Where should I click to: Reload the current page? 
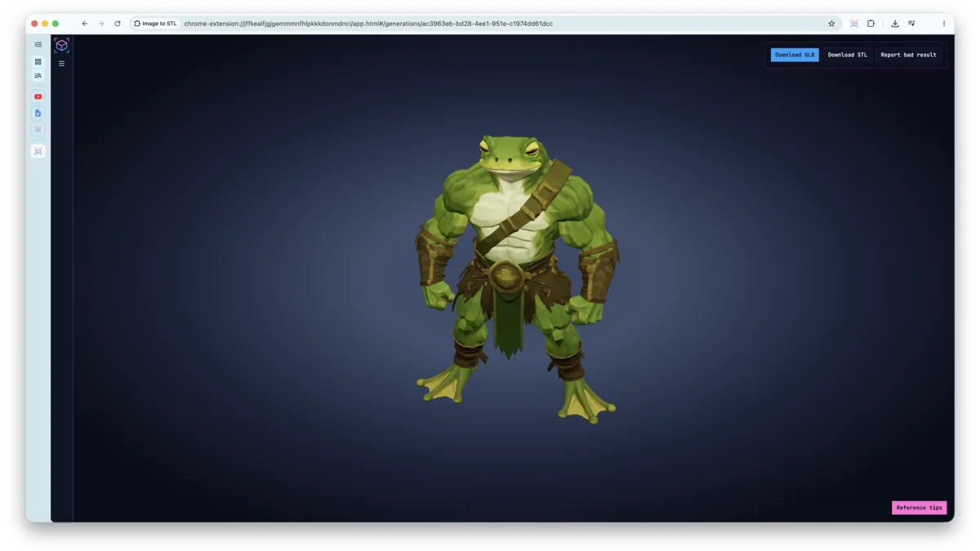tap(118, 24)
